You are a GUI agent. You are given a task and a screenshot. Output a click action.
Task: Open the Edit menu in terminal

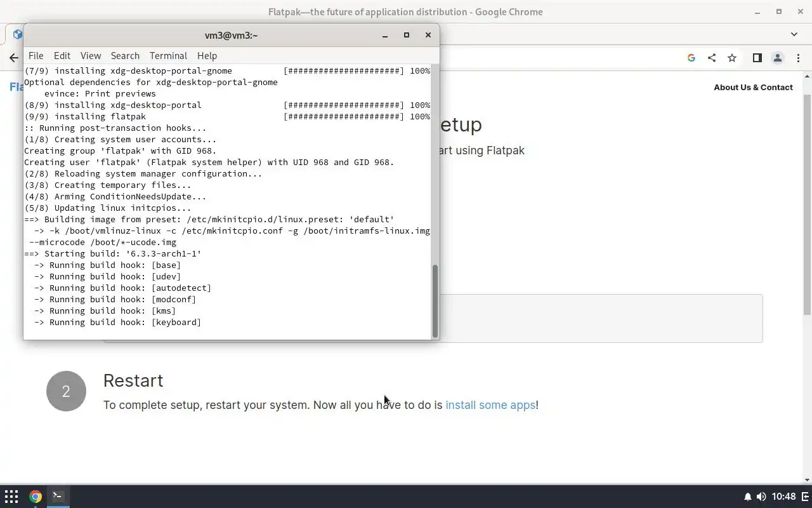tap(62, 56)
